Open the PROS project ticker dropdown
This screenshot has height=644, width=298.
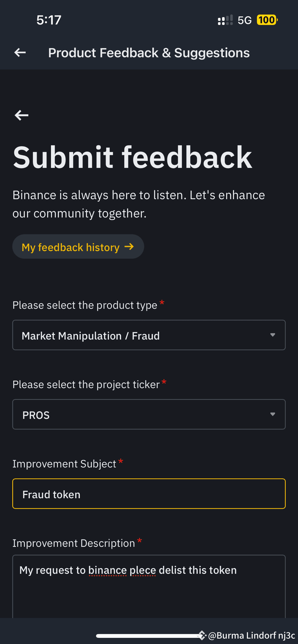[149, 414]
